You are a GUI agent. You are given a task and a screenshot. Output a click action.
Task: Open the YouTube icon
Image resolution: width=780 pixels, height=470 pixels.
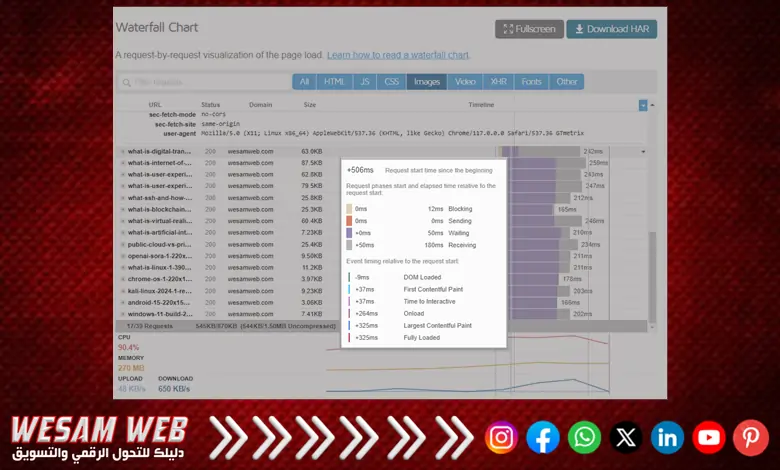click(x=709, y=438)
